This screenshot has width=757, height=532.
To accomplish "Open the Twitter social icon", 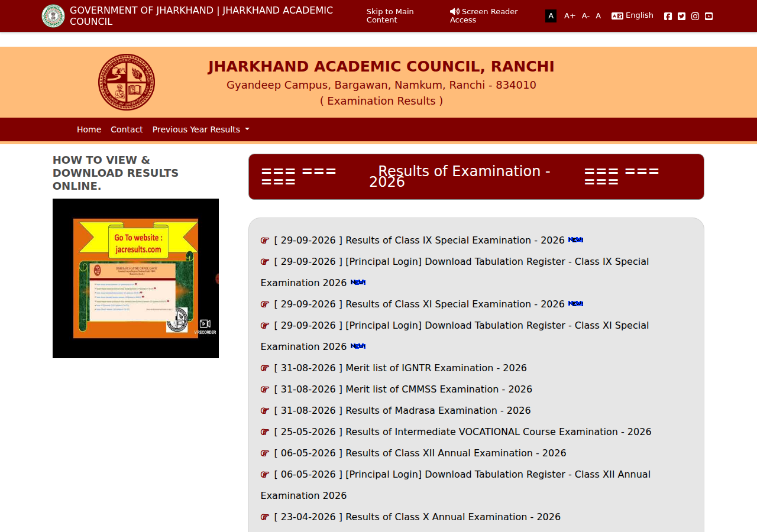I will [681, 16].
